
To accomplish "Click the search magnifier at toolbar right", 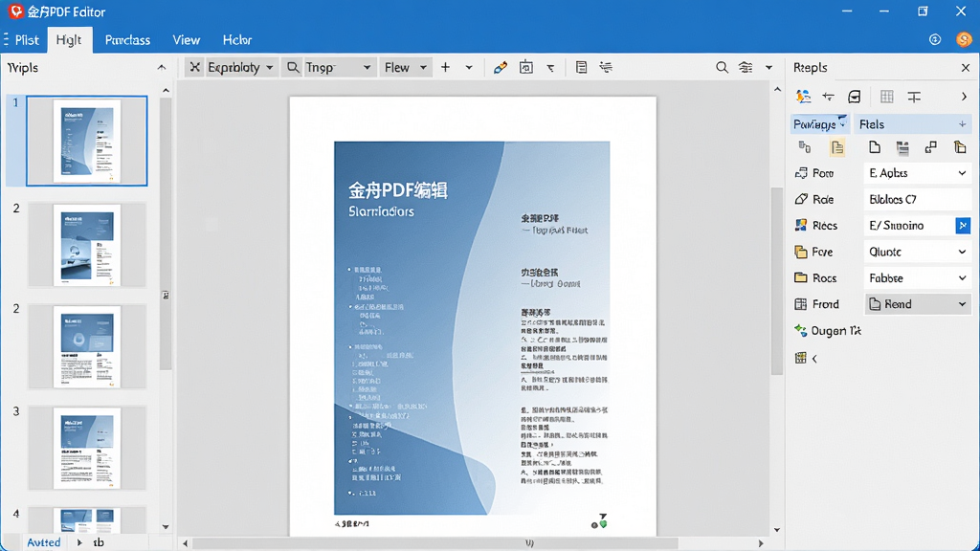I will pyautogui.click(x=722, y=67).
